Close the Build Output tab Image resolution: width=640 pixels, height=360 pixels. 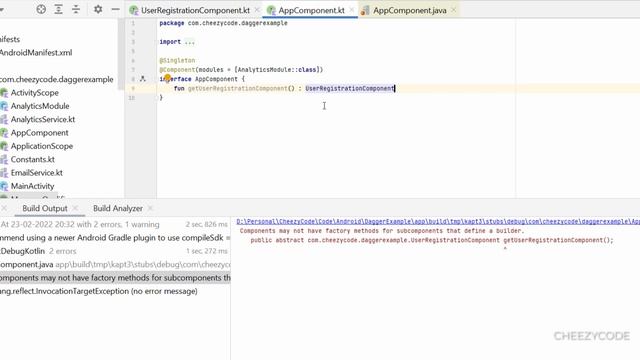click(x=75, y=208)
